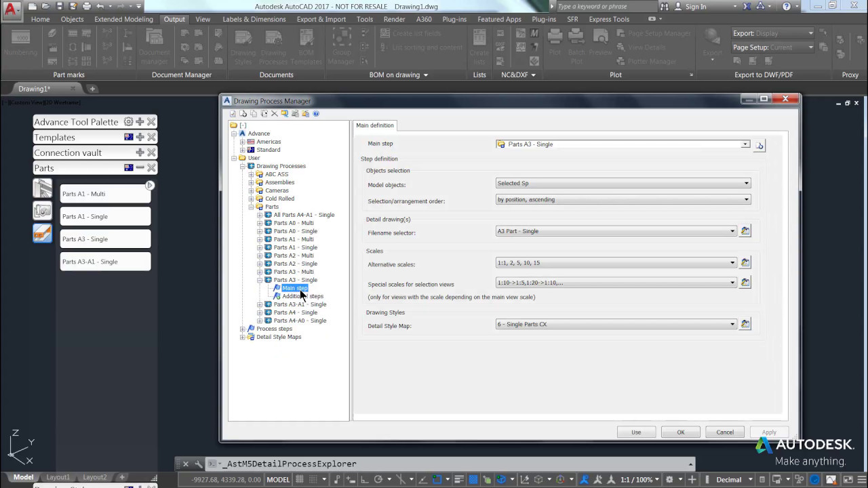The width and height of the screenshot is (868, 488).
Task: Switch to the Layout1 tab
Action: click(58, 477)
